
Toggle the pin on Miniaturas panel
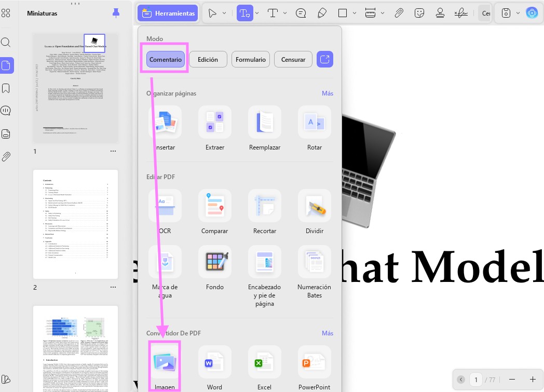(116, 13)
